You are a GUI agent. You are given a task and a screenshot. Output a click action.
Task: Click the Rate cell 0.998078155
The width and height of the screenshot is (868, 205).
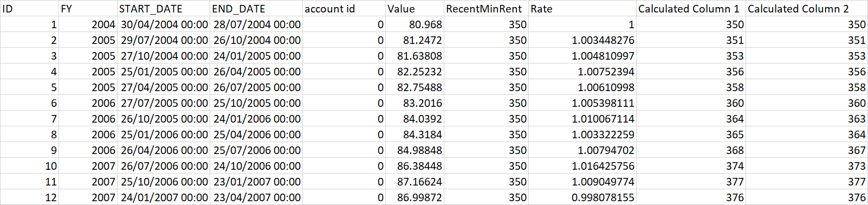tap(582, 197)
